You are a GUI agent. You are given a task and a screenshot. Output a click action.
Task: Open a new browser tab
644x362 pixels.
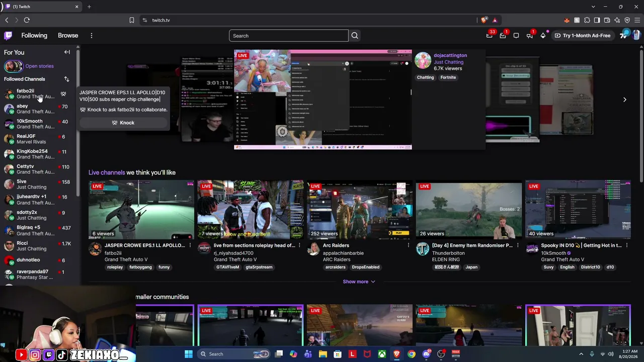89,7
